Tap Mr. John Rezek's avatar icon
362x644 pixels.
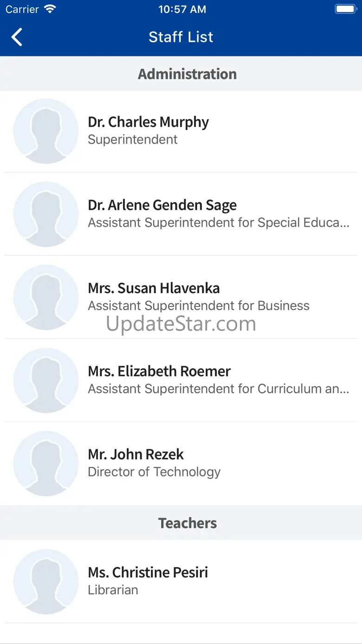[46, 463]
